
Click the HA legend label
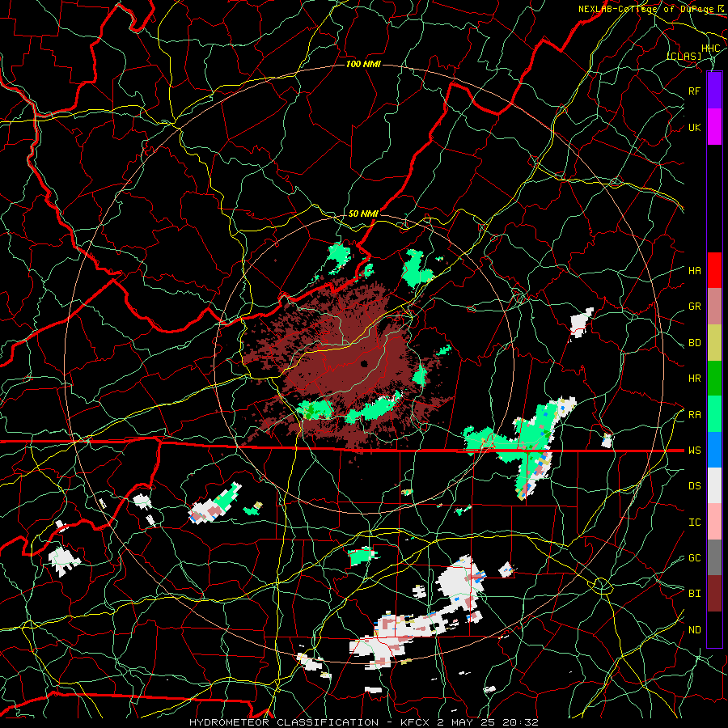tap(695, 271)
